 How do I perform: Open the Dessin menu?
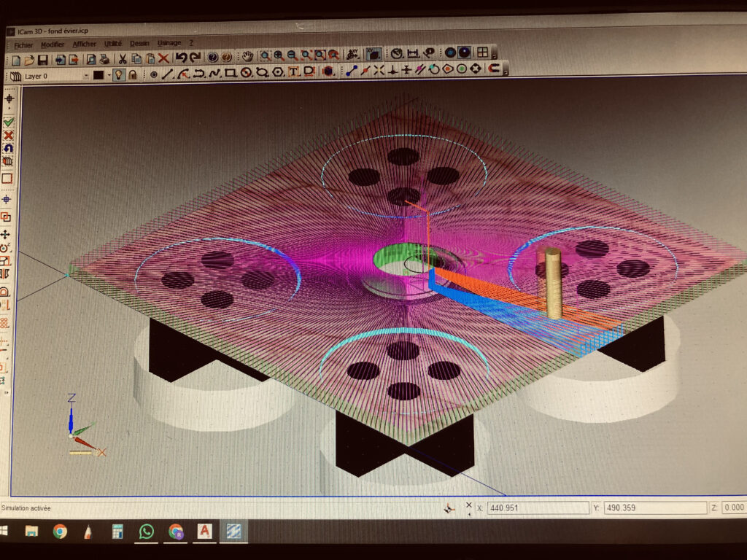[139, 43]
